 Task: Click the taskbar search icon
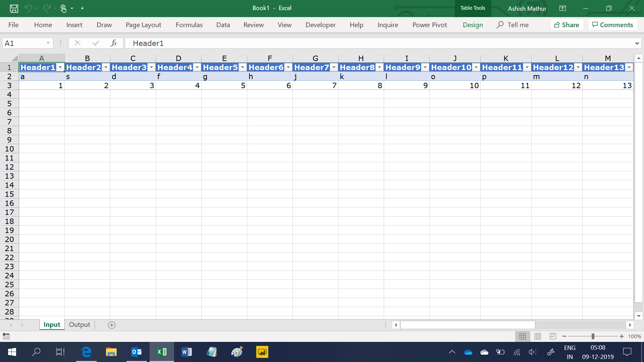(36, 352)
